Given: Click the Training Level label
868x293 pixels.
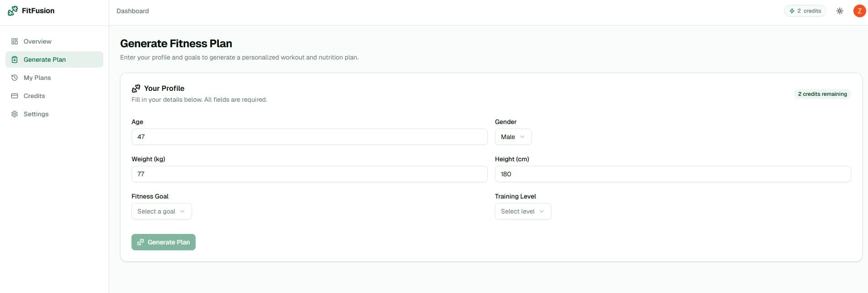Looking at the screenshot, I should point(515,196).
